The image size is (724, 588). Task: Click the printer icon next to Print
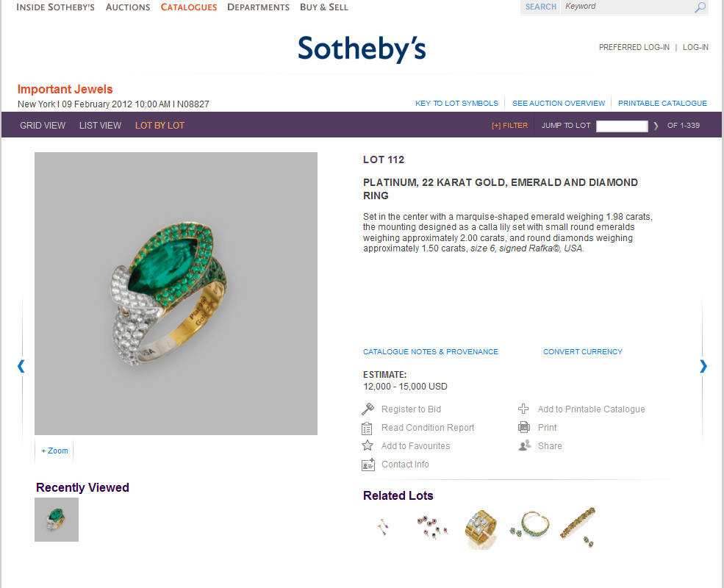point(524,427)
